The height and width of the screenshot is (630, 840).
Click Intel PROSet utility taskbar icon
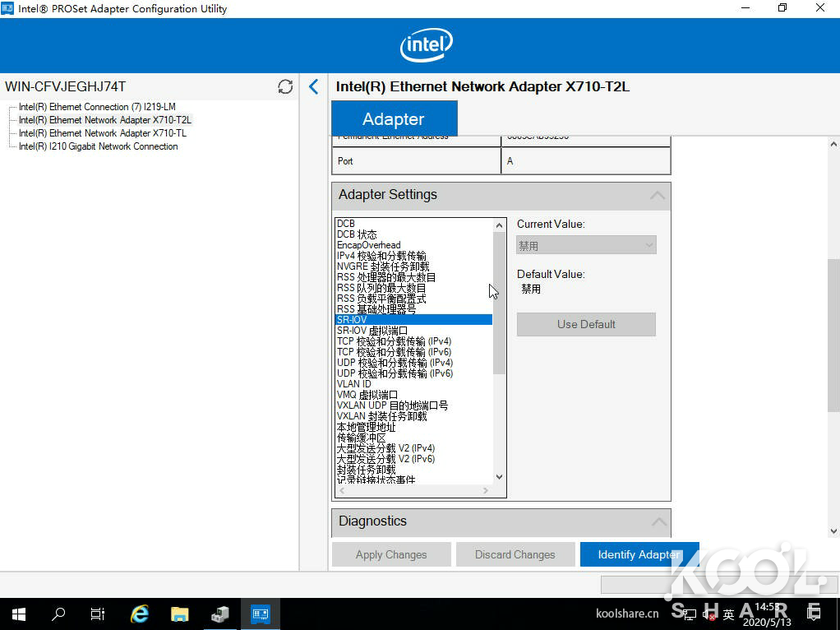point(261,614)
